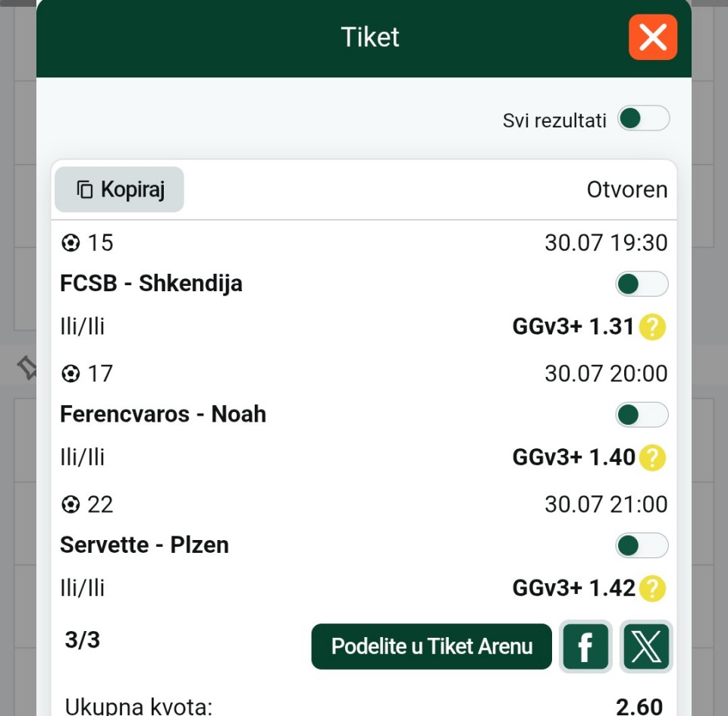Open help icon next to GGv3+ 1.40
This screenshot has height=716, width=728.
tap(652, 458)
